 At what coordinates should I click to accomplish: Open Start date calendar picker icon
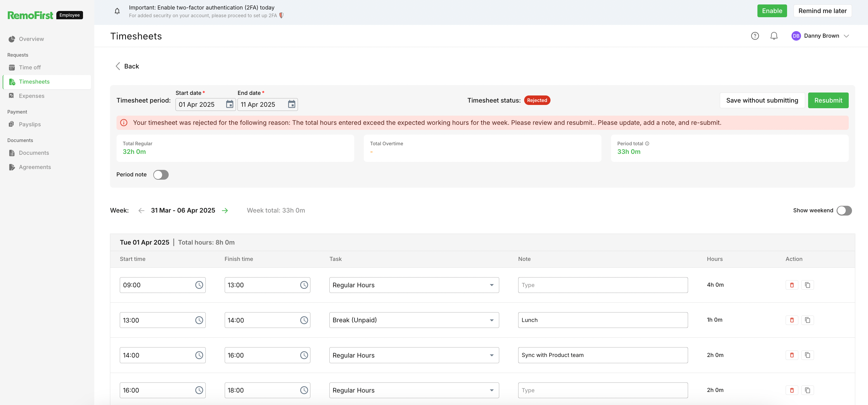[229, 104]
